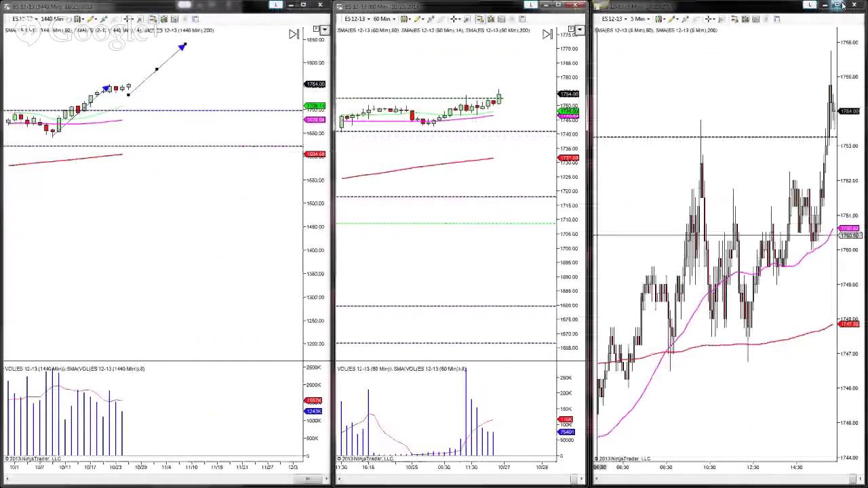This screenshot has height=488, width=868.
Task: Open properties icon in 60 Min chart toolbar
Action: [x=522, y=19]
